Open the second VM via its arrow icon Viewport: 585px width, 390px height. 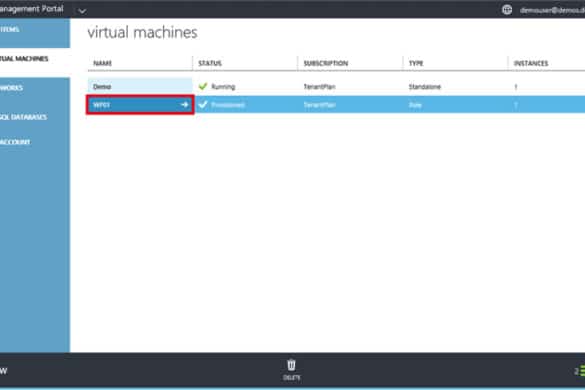click(185, 105)
